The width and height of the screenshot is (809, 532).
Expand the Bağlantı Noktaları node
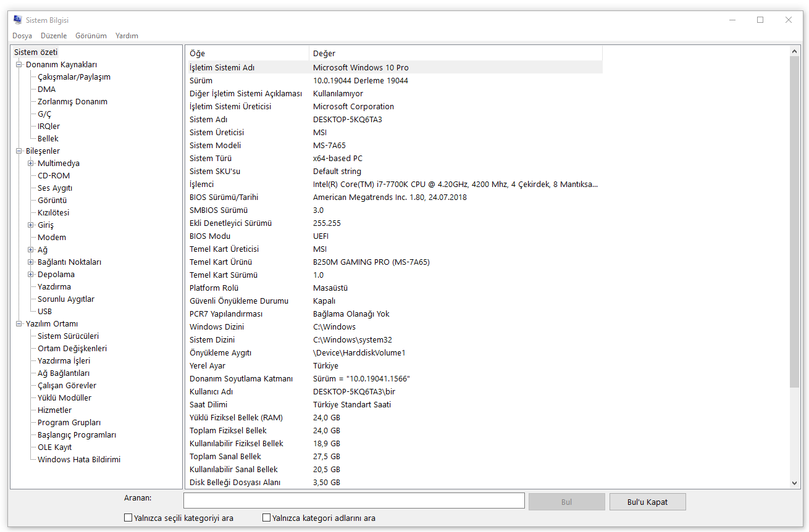tap(31, 262)
